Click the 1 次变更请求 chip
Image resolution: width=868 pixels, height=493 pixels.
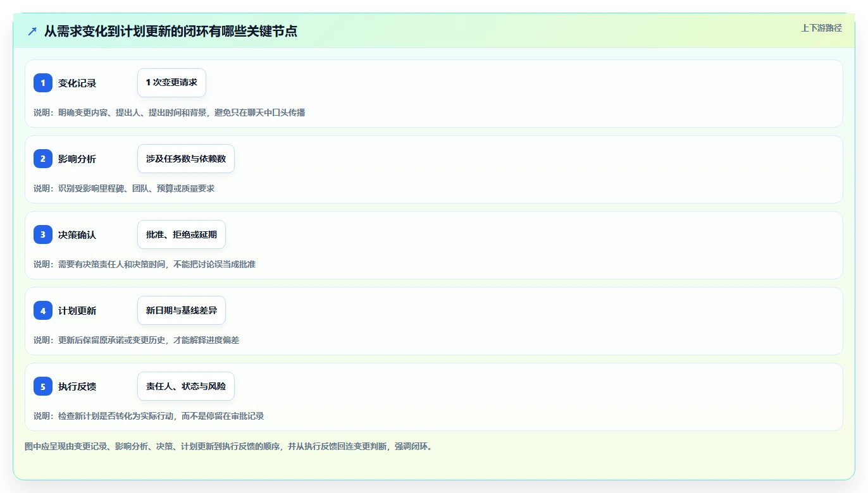coord(171,83)
